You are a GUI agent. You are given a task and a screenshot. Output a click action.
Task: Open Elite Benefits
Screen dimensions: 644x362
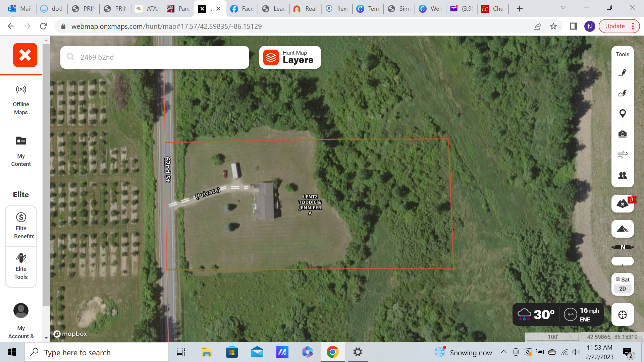click(x=21, y=226)
